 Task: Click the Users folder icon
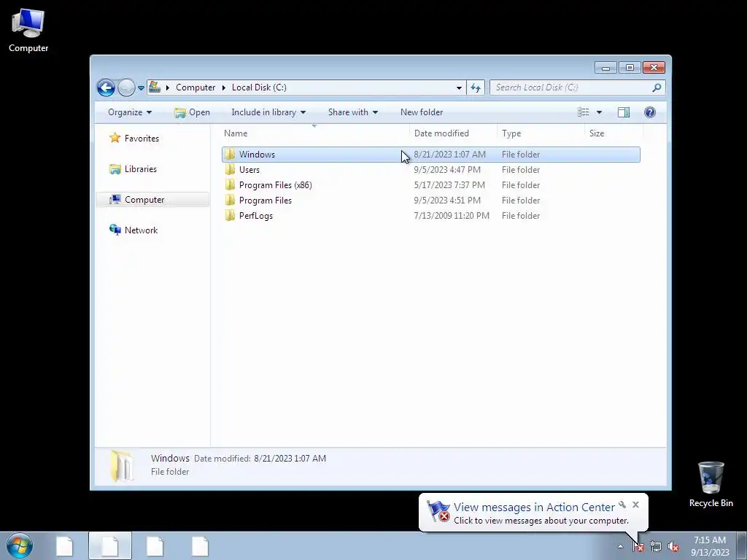click(x=230, y=169)
